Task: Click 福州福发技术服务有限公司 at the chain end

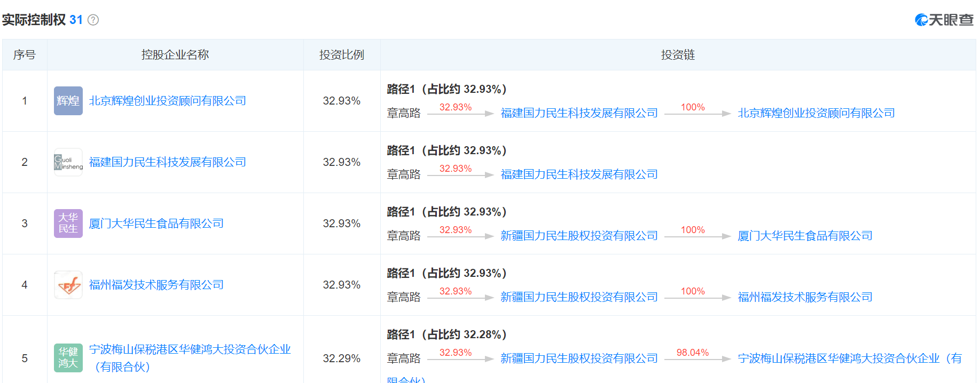Action: [805, 297]
